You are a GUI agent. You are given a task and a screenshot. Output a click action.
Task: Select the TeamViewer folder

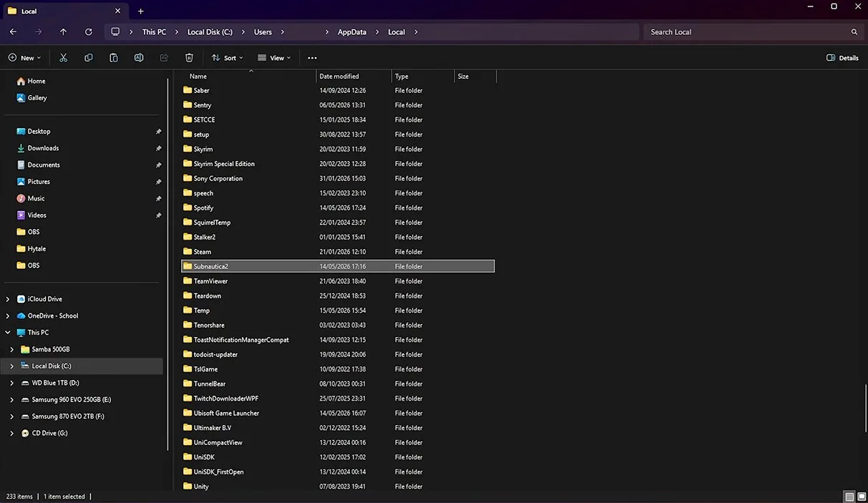pos(338,281)
